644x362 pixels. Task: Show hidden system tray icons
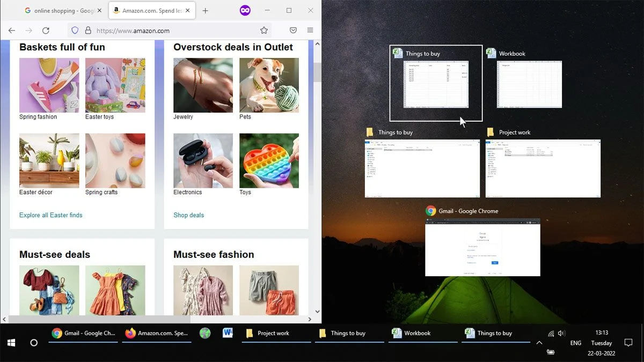click(539, 343)
